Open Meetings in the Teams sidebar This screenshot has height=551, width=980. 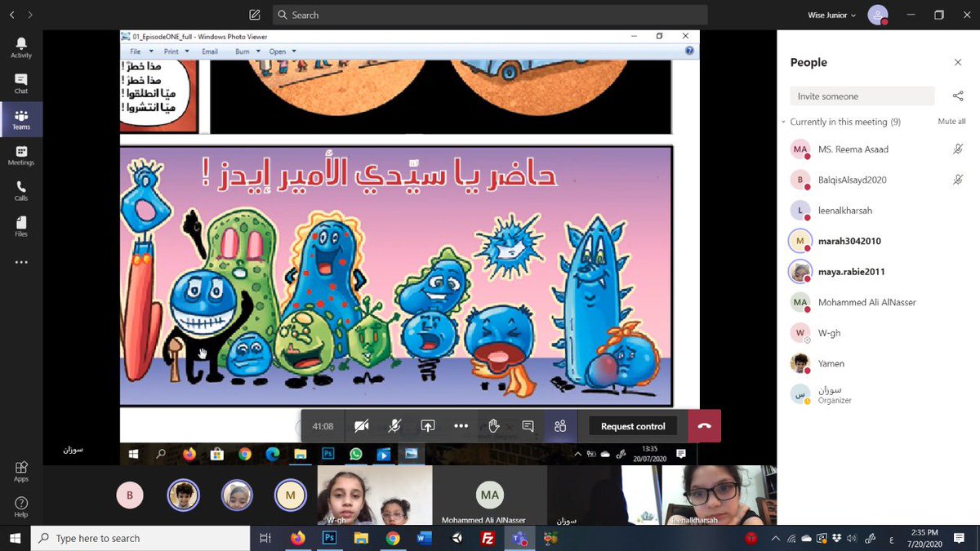coord(21,155)
